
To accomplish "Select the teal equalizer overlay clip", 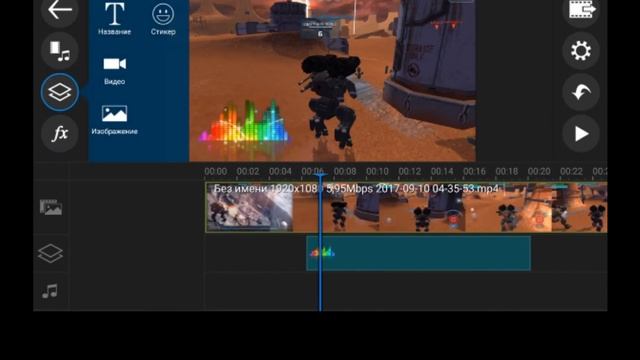I will click(x=418, y=253).
